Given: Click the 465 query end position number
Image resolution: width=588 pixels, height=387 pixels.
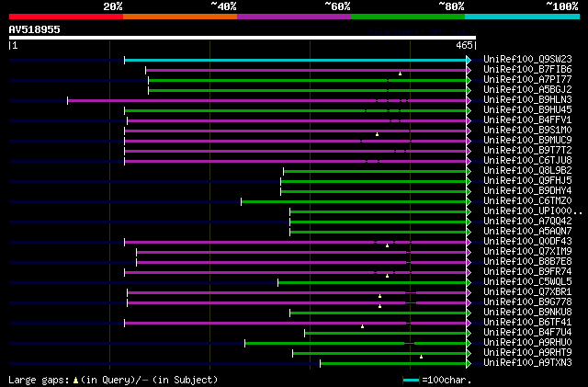Looking at the screenshot, I should tap(464, 45).
